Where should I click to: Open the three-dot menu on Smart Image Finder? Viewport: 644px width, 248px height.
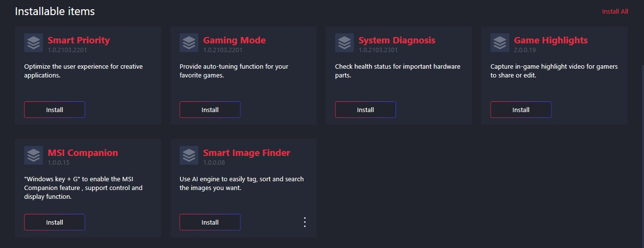pyautogui.click(x=305, y=222)
